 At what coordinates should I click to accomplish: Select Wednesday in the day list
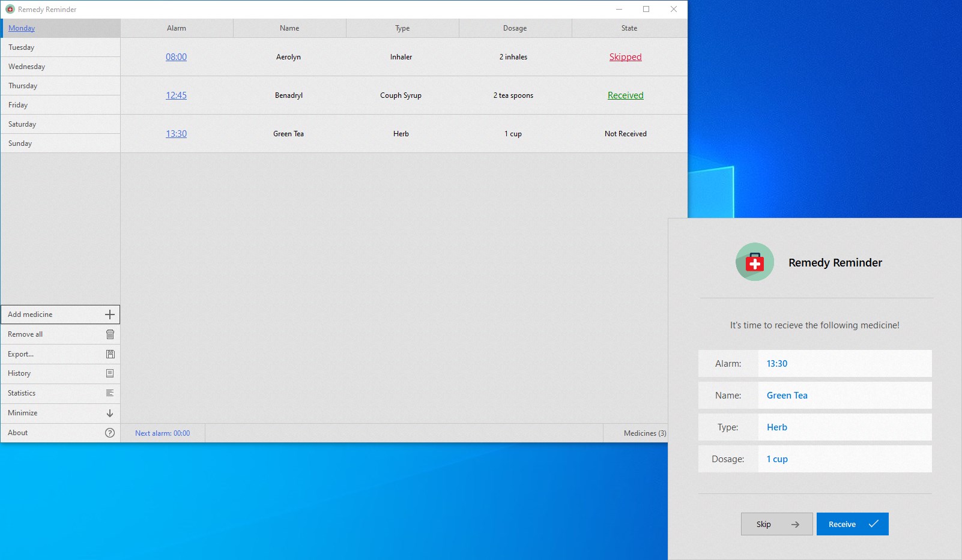pyautogui.click(x=27, y=66)
